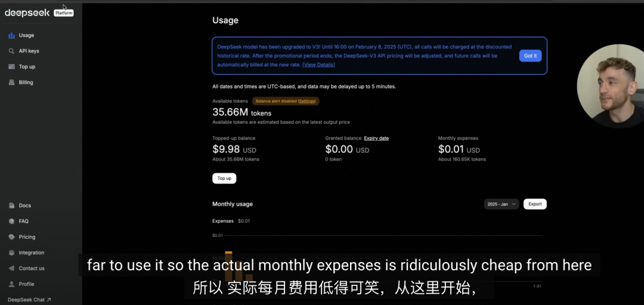Click the Pricing tag icon
Image resolution: width=644 pixels, height=305 pixels.
[11, 237]
